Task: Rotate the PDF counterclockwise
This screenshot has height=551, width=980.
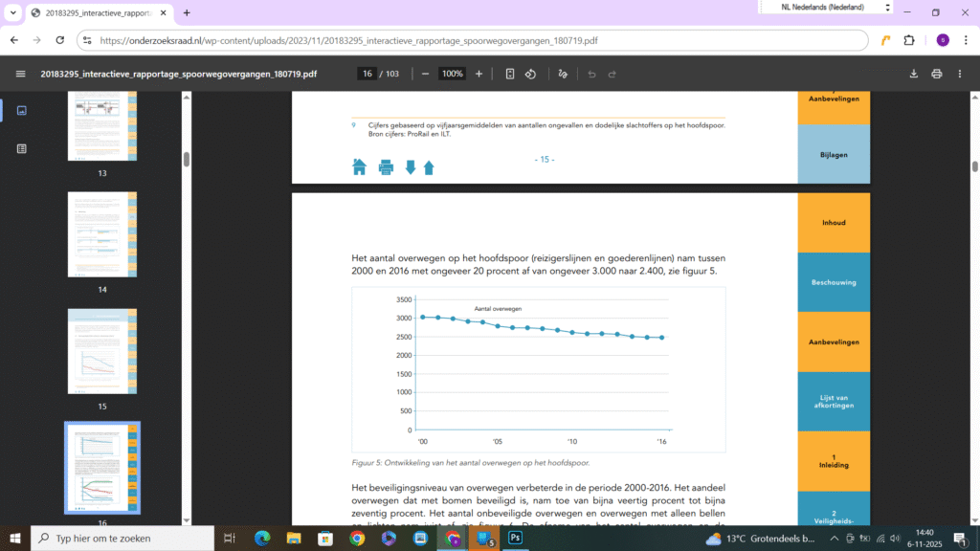Action: tap(530, 74)
